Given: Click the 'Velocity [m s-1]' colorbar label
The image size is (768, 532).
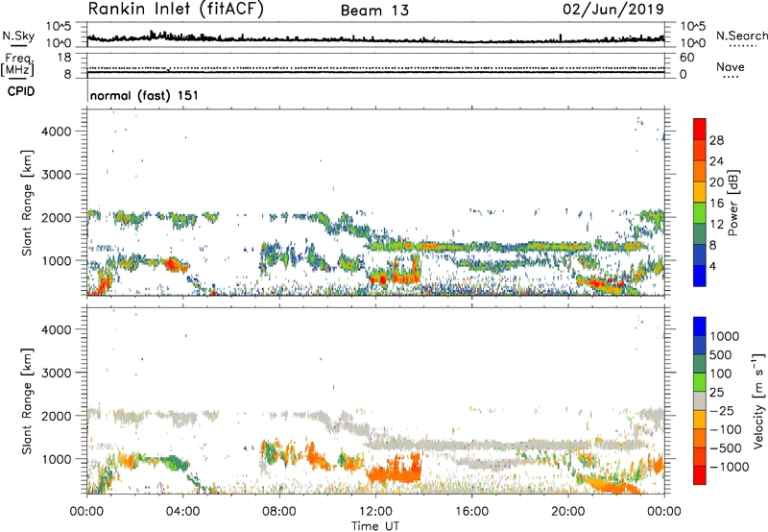Looking at the screenshot, I should pos(758,400).
